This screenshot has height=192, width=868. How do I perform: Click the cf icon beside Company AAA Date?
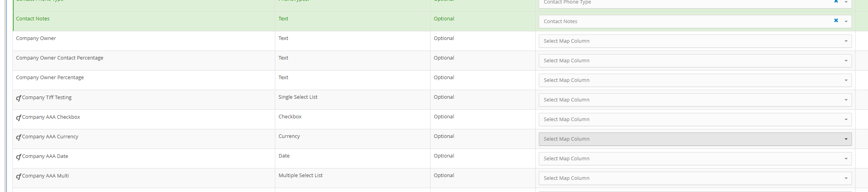pyautogui.click(x=18, y=157)
